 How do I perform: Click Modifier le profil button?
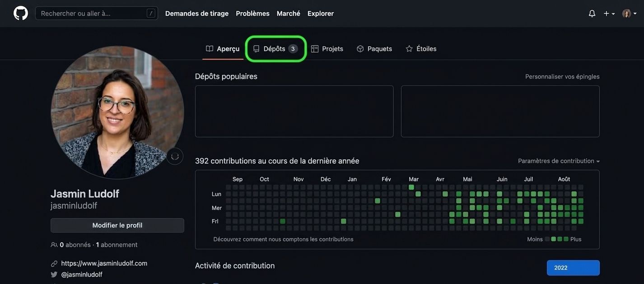click(x=117, y=225)
